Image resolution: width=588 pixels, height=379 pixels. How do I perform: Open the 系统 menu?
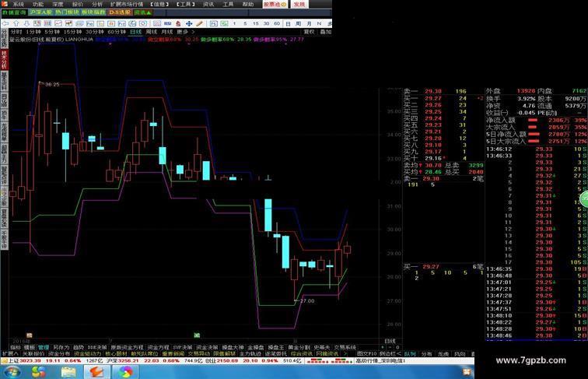[18, 4]
